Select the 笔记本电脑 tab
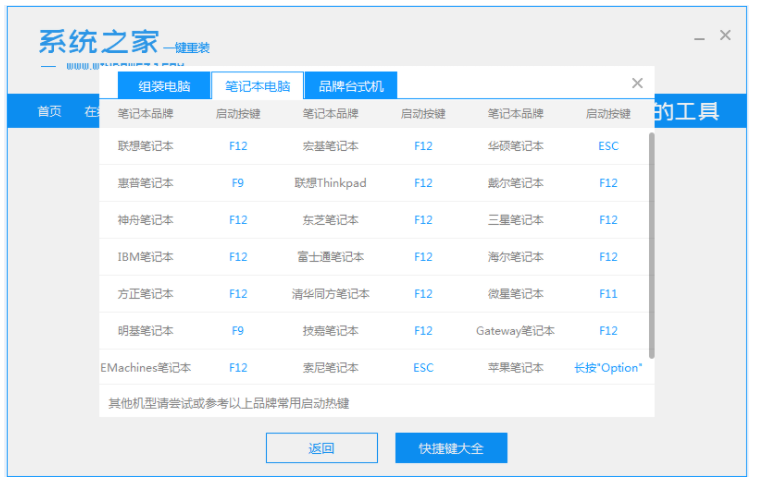The width and height of the screenshot is (760, 482). (x=257, y=85)
